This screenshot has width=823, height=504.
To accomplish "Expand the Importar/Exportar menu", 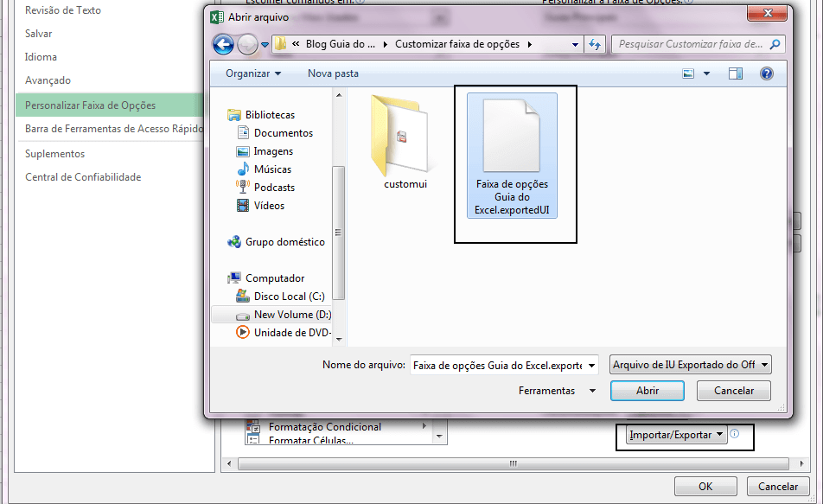I will point(675,434).
